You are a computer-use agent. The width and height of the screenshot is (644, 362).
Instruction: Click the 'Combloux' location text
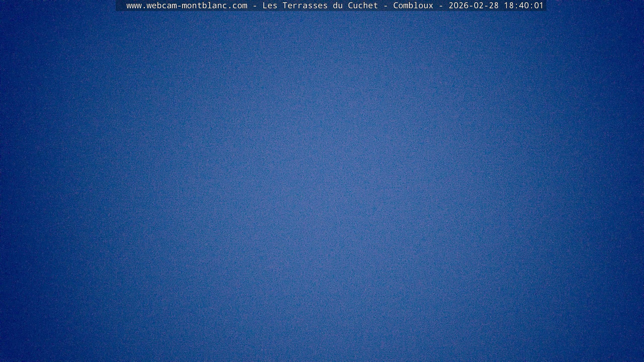[x=413, y=6]
